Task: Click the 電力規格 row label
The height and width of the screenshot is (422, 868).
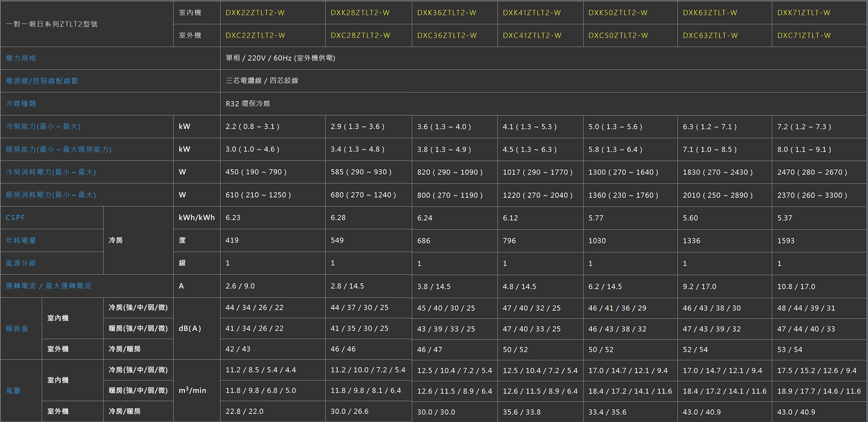Action: click(x=21, y=58)
